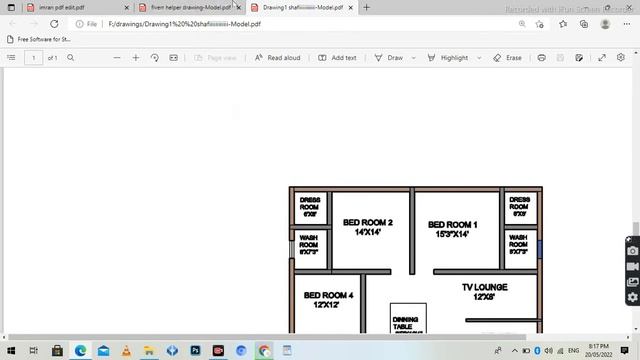Viewport: 640px width, 360px height.
Task: Select the Draw tool
Action: 389,58
